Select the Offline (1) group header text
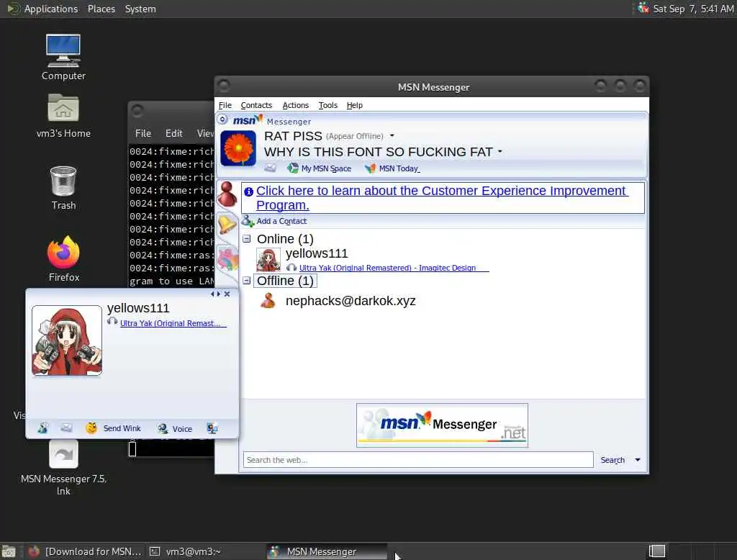The width and height of the screenshot is (737, 560). [x=285, y=281]
